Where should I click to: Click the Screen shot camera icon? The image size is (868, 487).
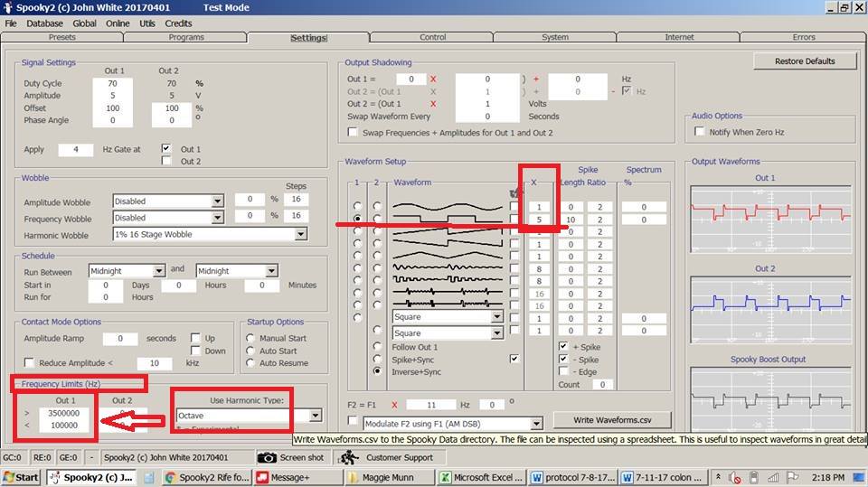[267, 458]
